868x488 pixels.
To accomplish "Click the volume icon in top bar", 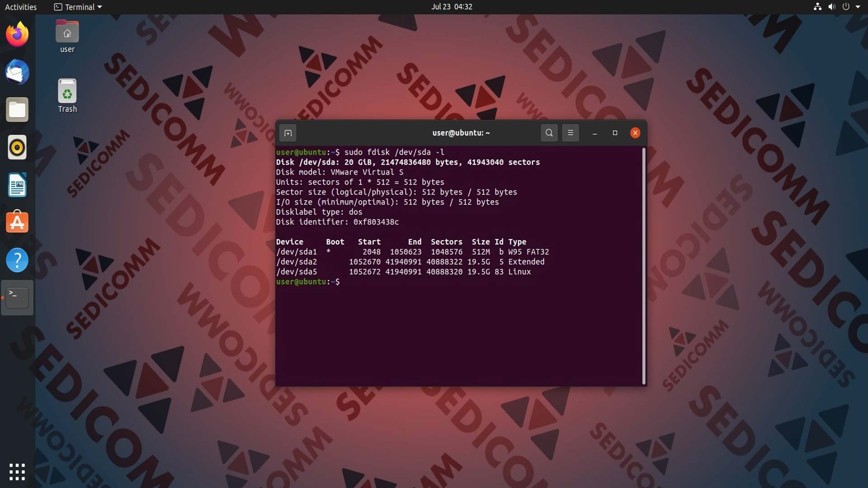I will click(831, 7).
